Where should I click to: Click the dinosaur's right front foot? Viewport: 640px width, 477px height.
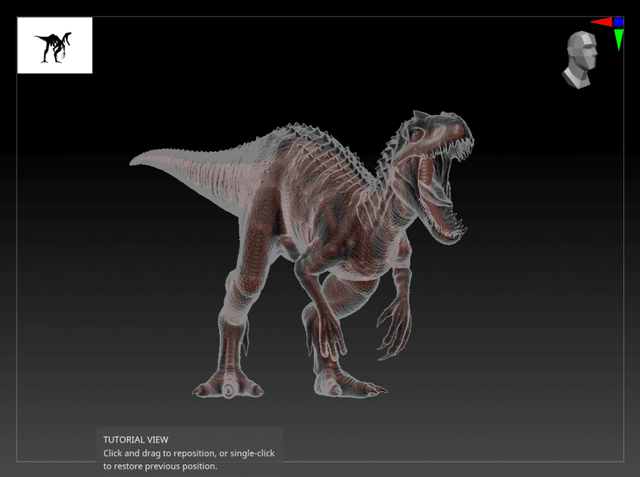pos(345,385)
